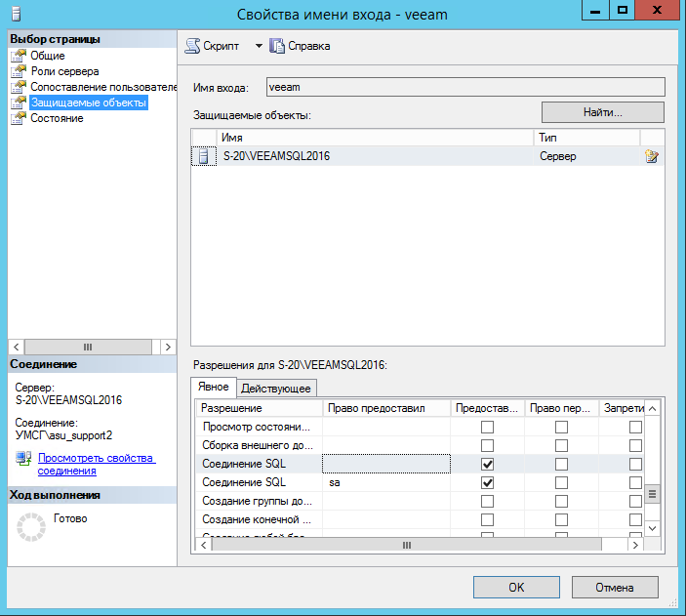This screenshot has height=616, width=686.
Task: Click the Имя входа field
Action: click(464, 87)
